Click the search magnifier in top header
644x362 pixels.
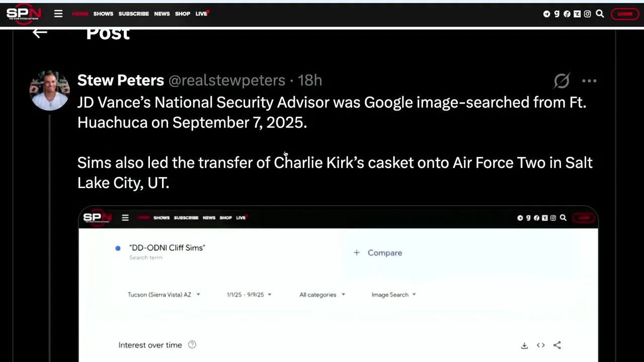(x=600, y=14)
